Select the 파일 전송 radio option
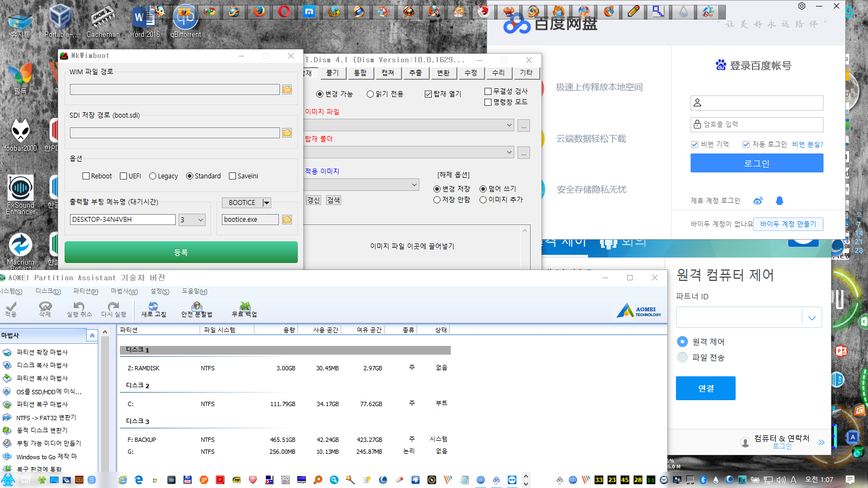The width and height of the screenshot is (868, 488). point(682,357)
